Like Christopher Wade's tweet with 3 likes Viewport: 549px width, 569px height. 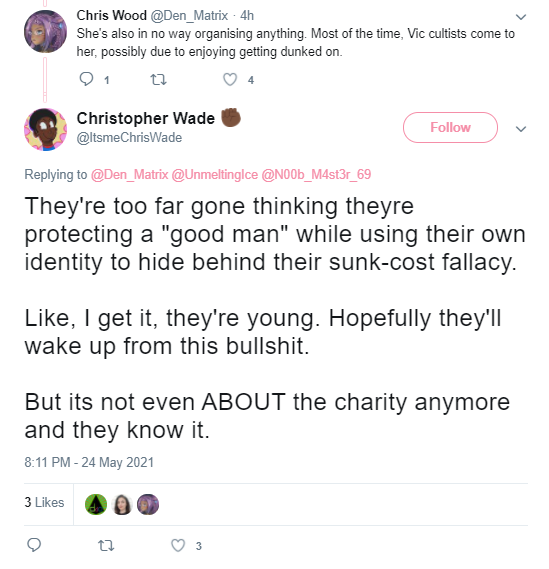pos(178,545)
